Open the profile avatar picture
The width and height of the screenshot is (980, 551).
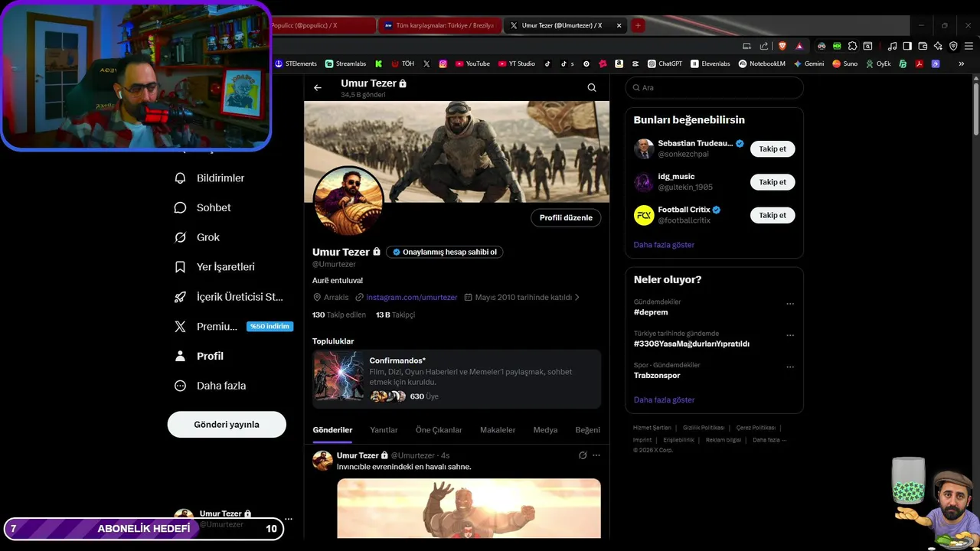pos(348,201)
